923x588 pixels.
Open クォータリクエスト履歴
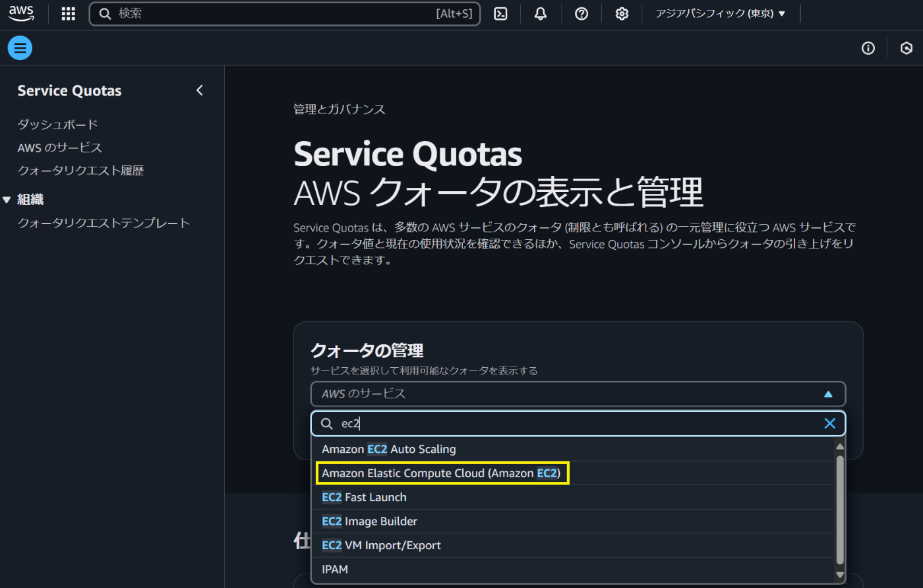(80, 171)
